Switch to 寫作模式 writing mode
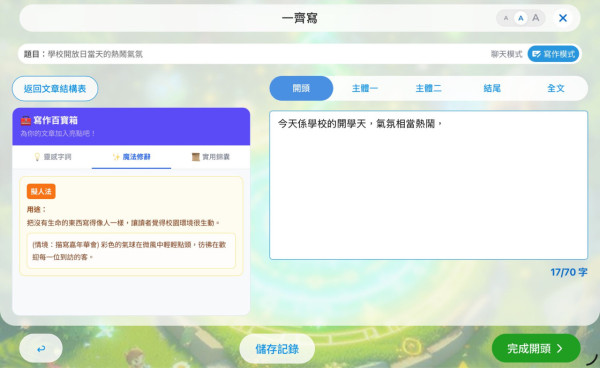 click(553, 54)
